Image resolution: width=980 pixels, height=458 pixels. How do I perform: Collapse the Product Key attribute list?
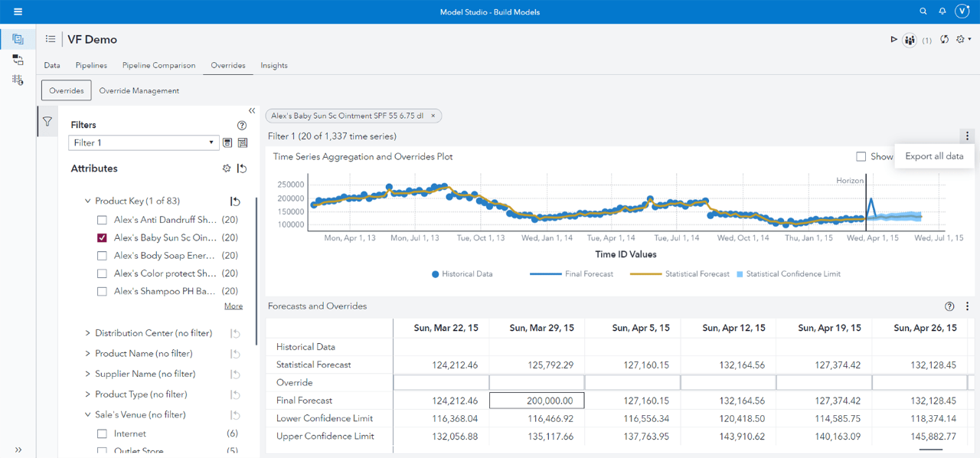click(x=88, y=201)
